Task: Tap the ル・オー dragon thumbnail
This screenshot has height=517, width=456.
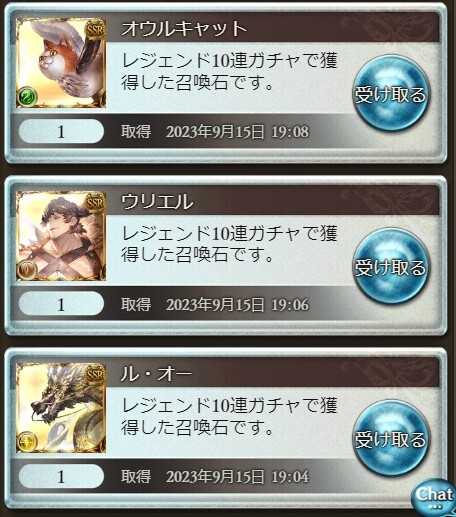Action: [x=61, y=408]
